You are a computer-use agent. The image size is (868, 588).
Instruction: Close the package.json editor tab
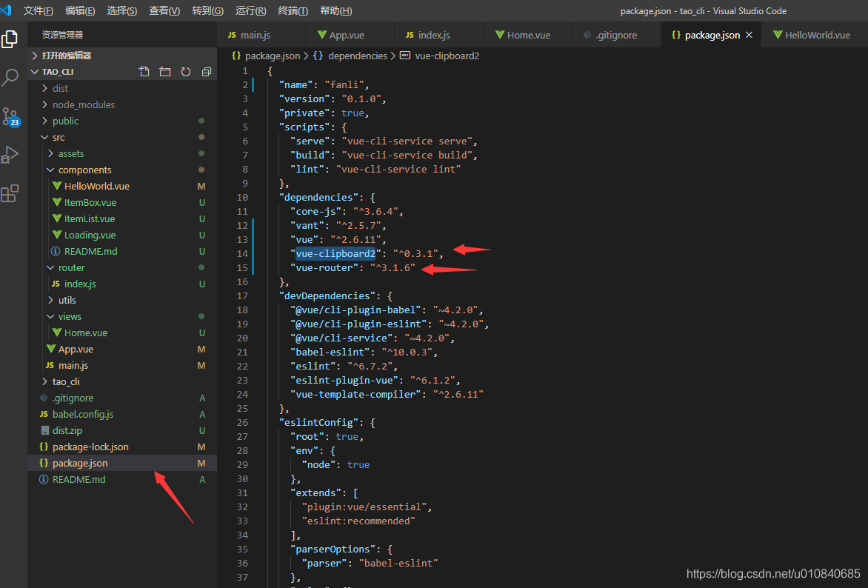tap(749, 35)
